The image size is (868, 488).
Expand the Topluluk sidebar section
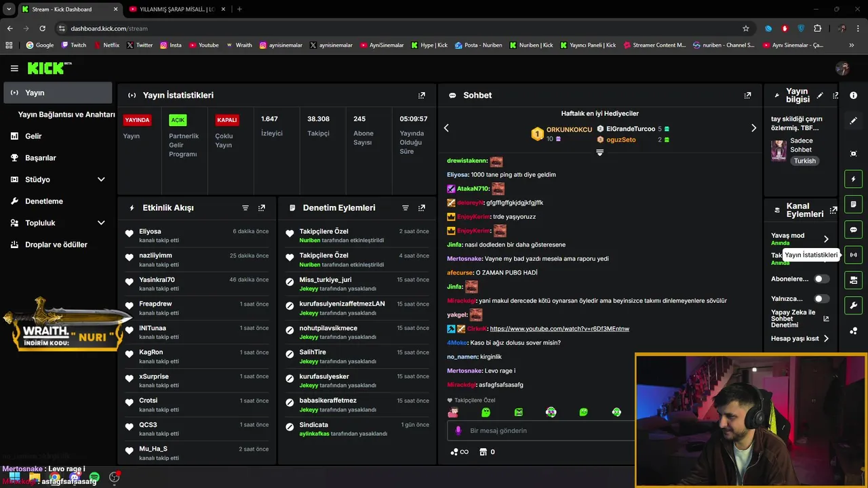(101, 223)
